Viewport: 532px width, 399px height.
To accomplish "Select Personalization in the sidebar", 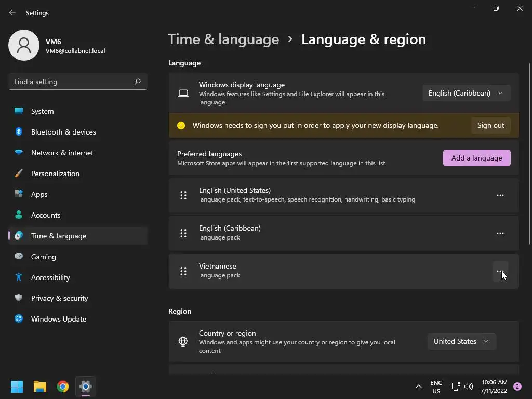I will tap(55, 174).
